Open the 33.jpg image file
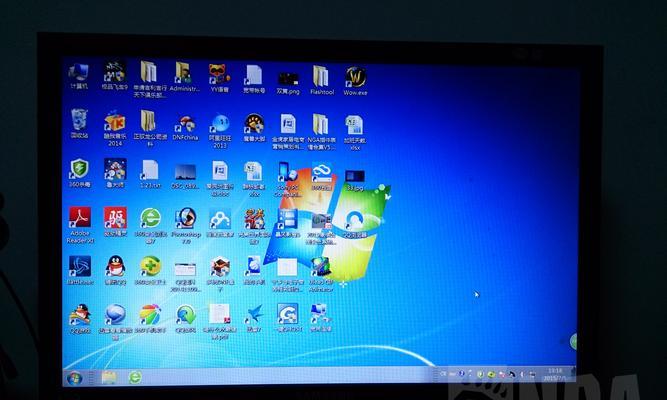667x400 pixels. (x=354, y=178)
